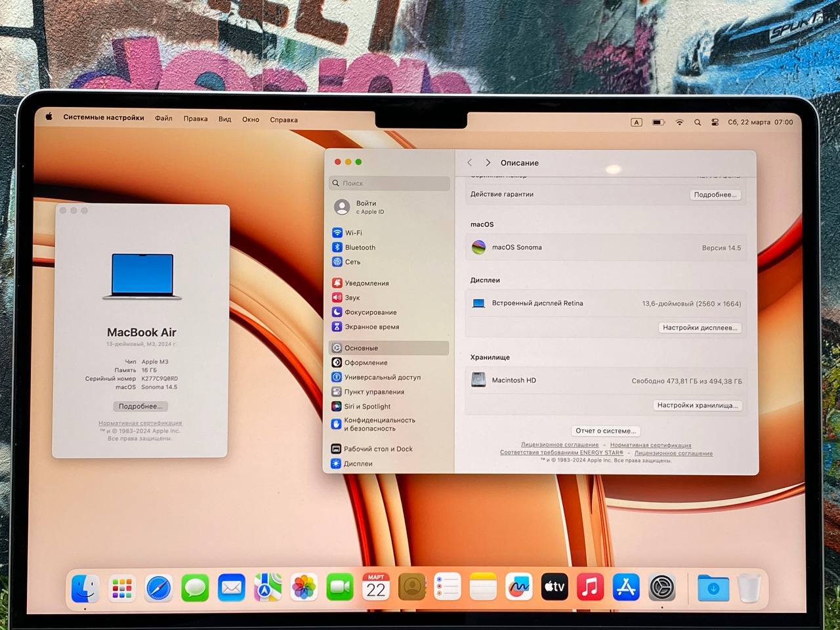Click the Spotlight search icon in menu bar
This screenshot has height=630, width=840.
(x=698, y=122)
